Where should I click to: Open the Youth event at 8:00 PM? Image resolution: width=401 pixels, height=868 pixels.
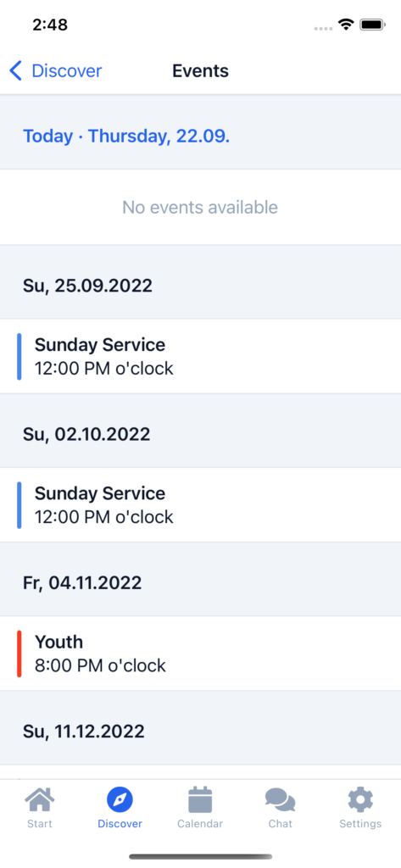tap(200, 654)
